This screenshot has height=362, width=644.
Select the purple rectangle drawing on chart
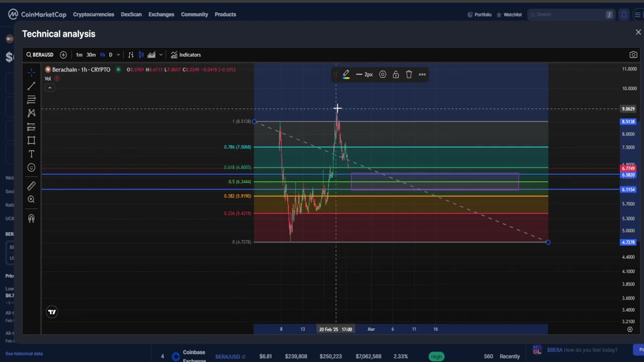435,182
